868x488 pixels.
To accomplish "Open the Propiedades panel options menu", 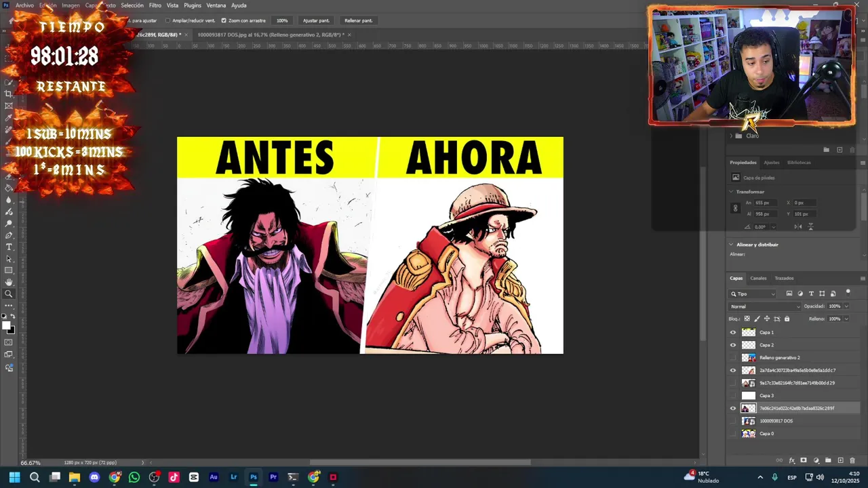I will click(863, 163).
